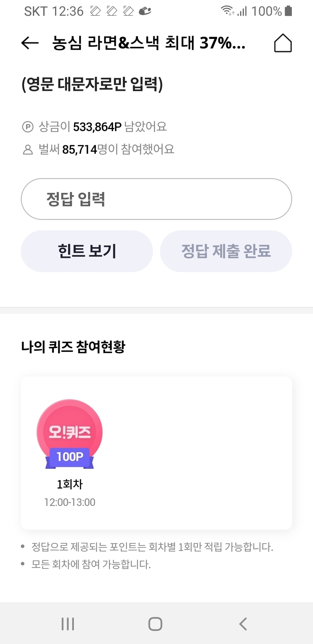Tap the Wi-Fi status icon
Screen dimensions: 313x644
(x=227, y=11)
